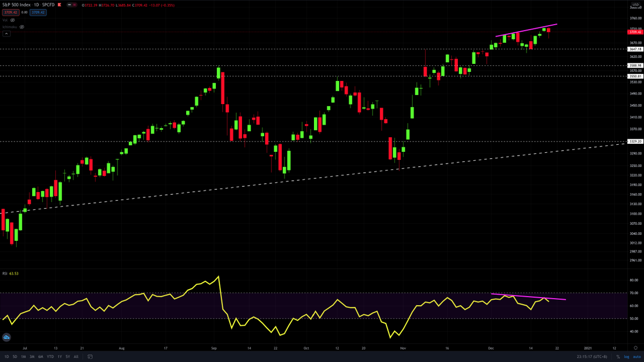This screenshot has width=644, height=362.
Task: Select the All time range
Action: [76, 357]
